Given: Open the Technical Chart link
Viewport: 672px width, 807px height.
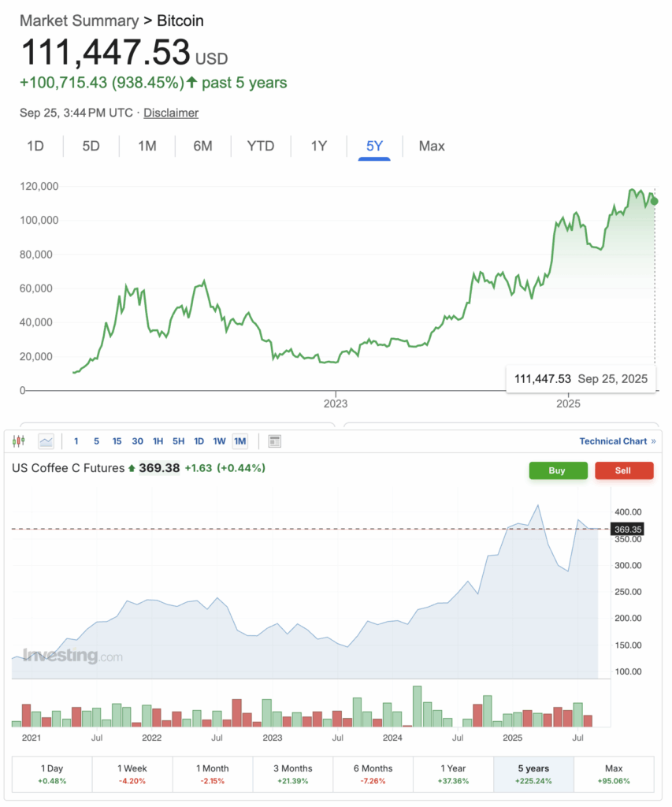Looking at the screenshot, I should coord(613,441).
